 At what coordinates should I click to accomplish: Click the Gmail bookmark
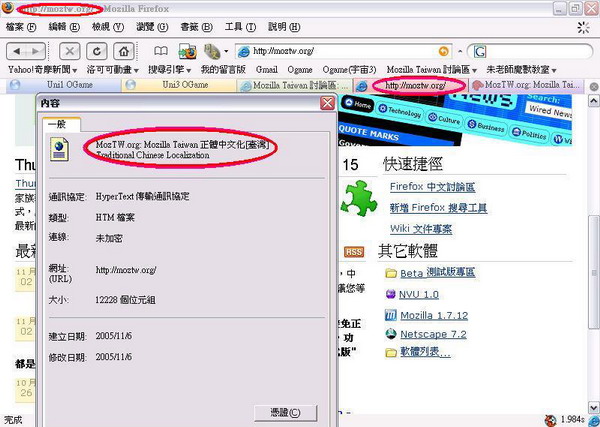[x=267, y=70]
